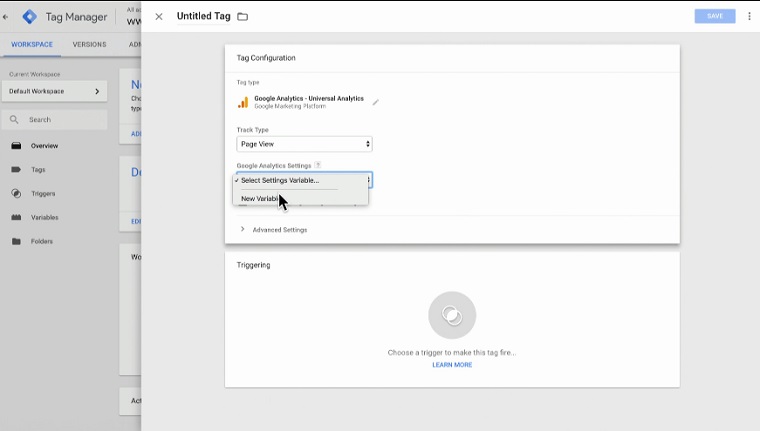Click the Tag Manager logo icon
The height and width of the screenshot is (431, 760).
tap(30, 17)
